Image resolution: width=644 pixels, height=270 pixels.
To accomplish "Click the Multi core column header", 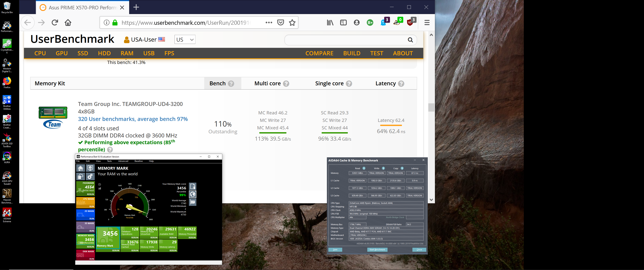I will point(268,83).
